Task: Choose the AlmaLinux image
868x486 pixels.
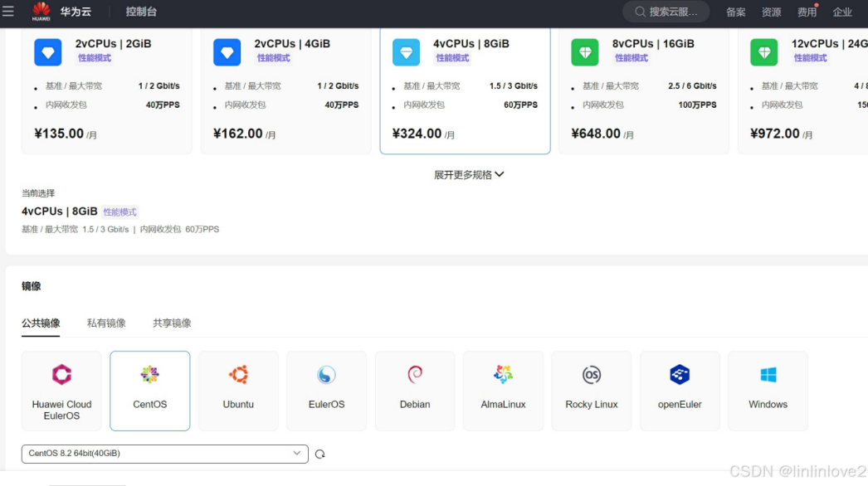Action: [503, 391]
